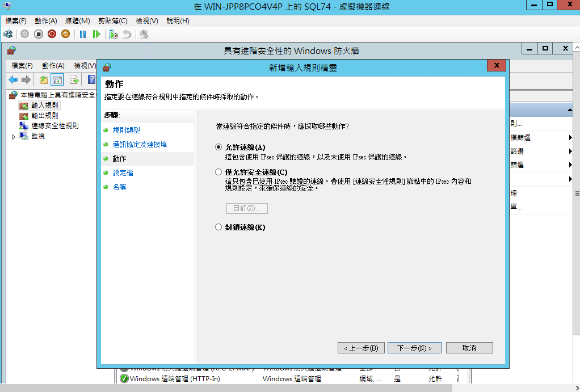580x392 pixels.
Task: Click the bottom horizontal scrollbar thumb
Action: [226, 388]
